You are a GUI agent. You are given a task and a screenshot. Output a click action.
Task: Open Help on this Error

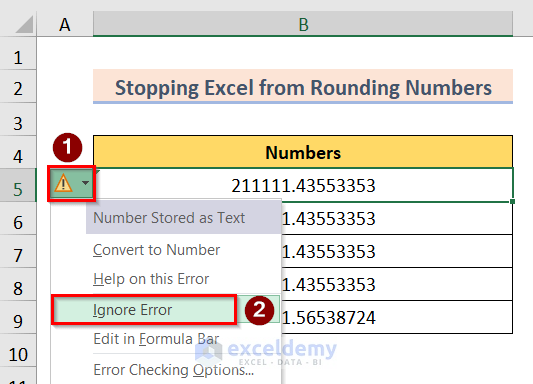pyautogui.click(x=151, y=279)
